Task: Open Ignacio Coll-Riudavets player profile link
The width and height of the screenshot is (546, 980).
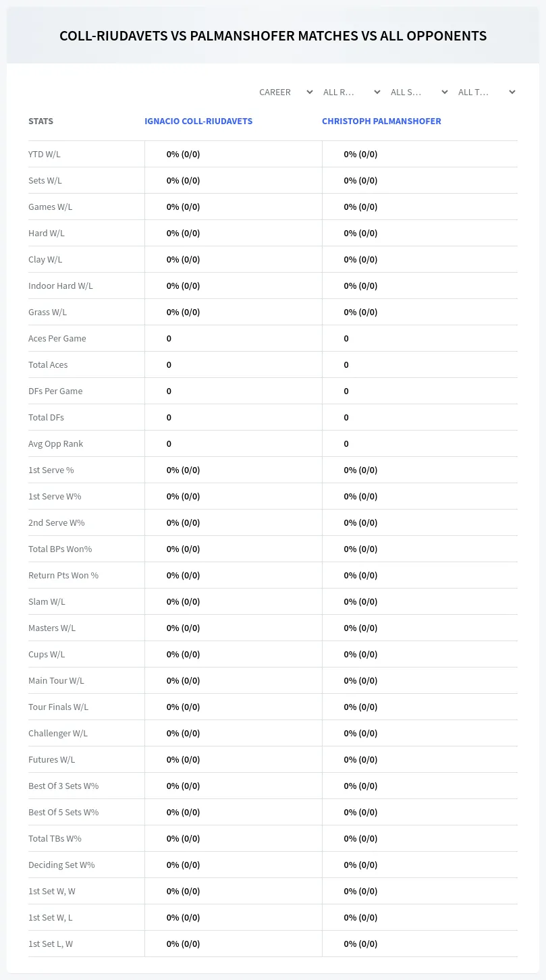Action: (198, 121)
